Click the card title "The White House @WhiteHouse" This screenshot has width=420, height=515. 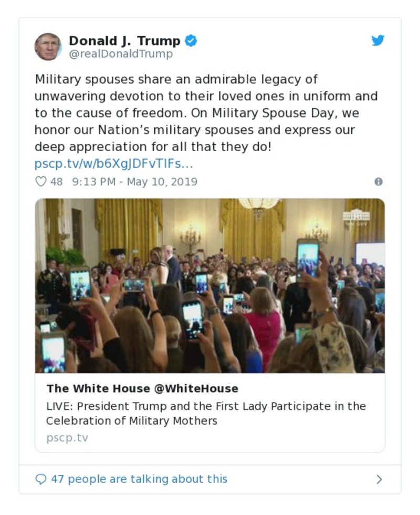tap(142, 388)
